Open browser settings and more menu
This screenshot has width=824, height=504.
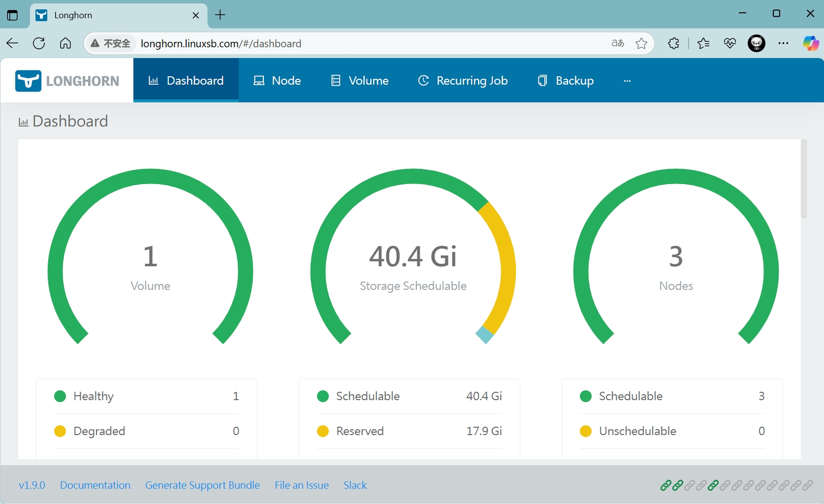(783, 43)
